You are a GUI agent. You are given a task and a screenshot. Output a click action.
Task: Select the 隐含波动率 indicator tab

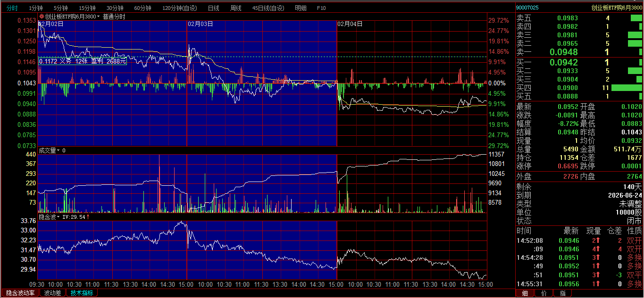click(x=20, y=293)
